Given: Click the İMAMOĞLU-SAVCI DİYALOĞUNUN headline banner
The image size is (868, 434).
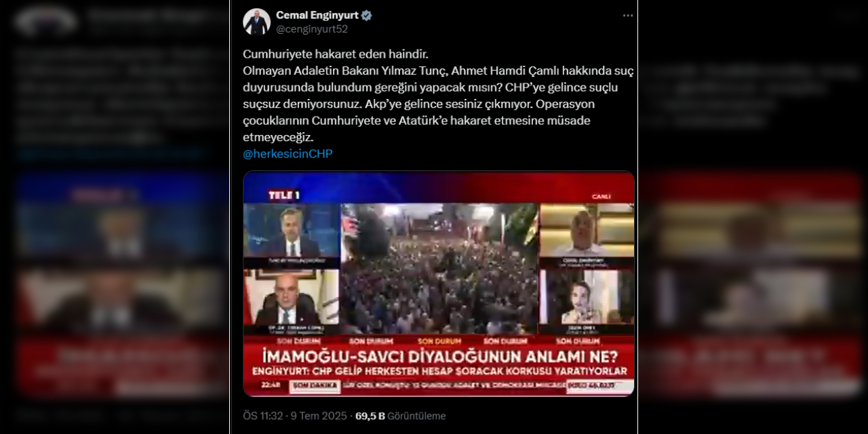Looking at the screenshot, I should pos(439,354).
